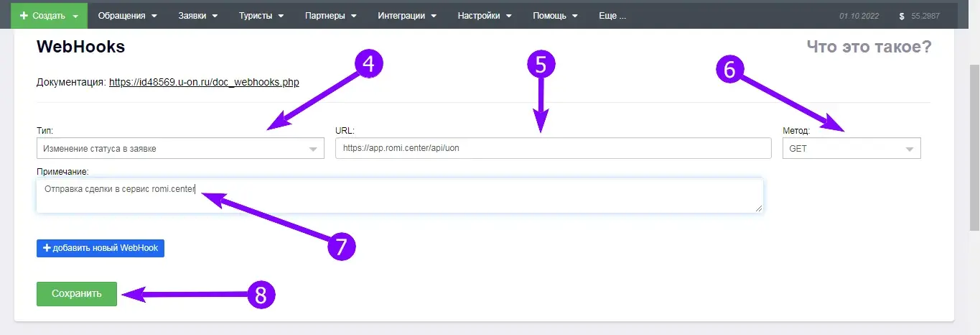Open the Метод dropdown showing GET
This screenshot has height=335, width=980.
pyautogui.click(x=851, y=148)
